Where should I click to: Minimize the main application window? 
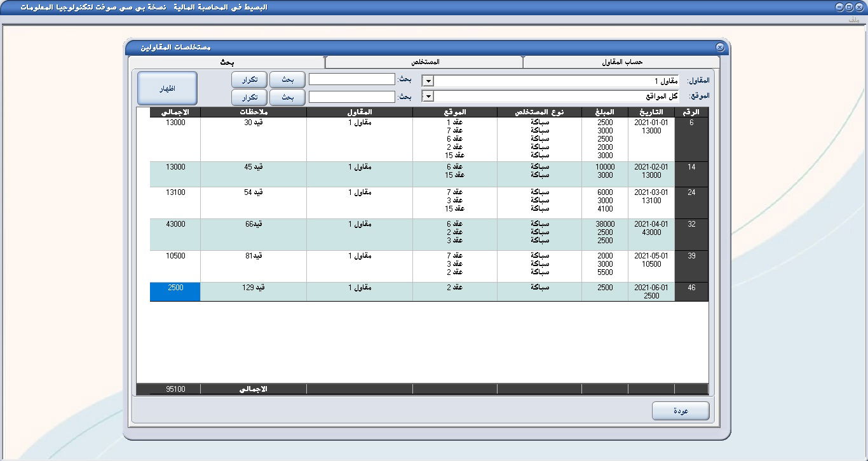[x=839, y=7]
